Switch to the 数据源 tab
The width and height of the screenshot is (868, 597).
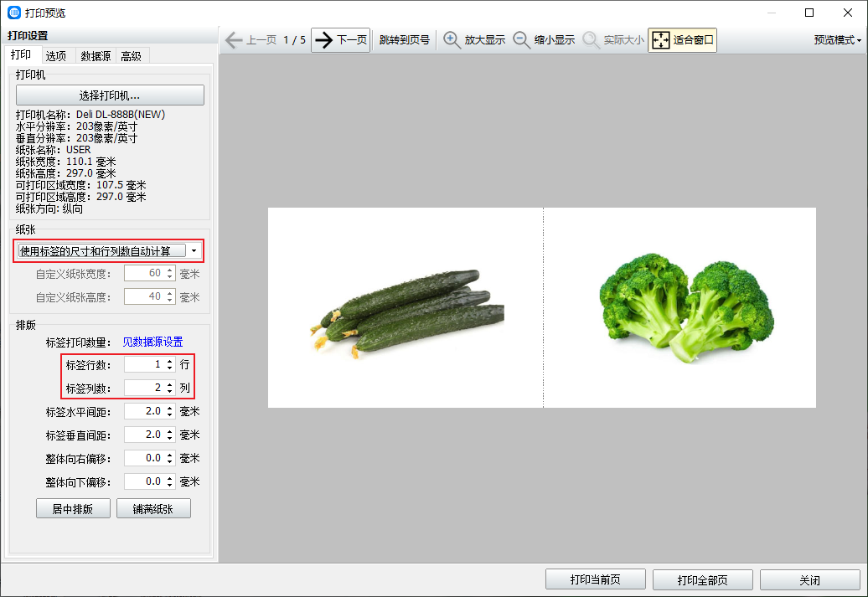coord(96,56)
